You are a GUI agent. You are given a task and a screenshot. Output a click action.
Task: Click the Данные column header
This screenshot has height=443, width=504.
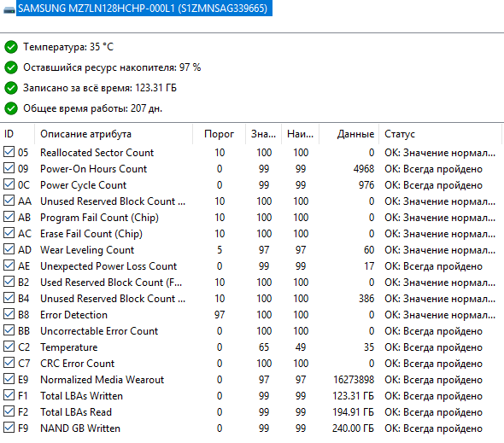(x=349, y=134)
